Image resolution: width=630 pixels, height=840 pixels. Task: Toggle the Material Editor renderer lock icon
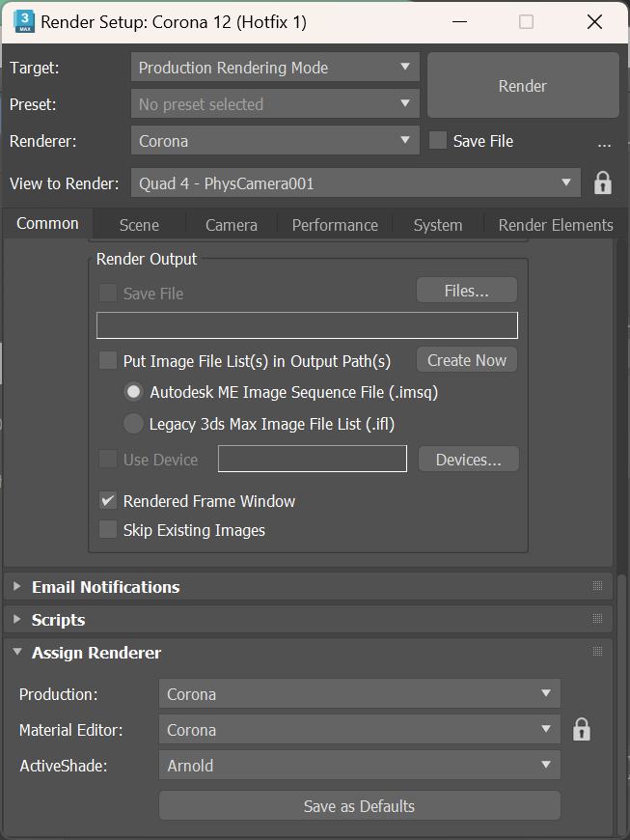[x=582, y=730]
